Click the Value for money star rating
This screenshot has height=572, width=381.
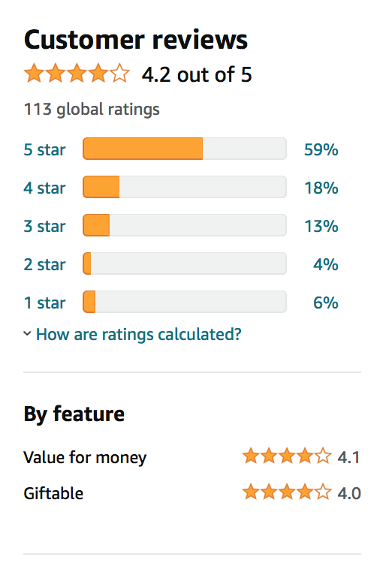[x=287, y=456]
